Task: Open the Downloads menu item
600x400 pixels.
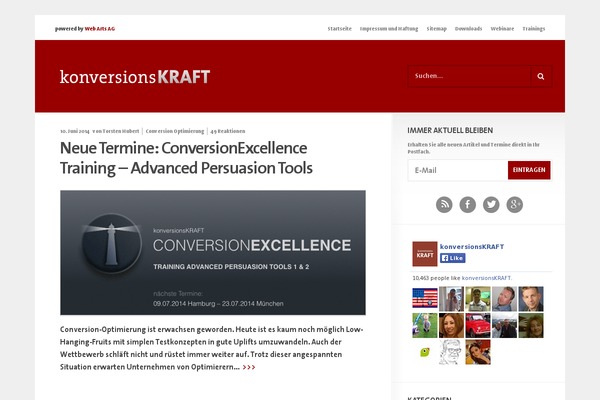Action: [468, 29]
